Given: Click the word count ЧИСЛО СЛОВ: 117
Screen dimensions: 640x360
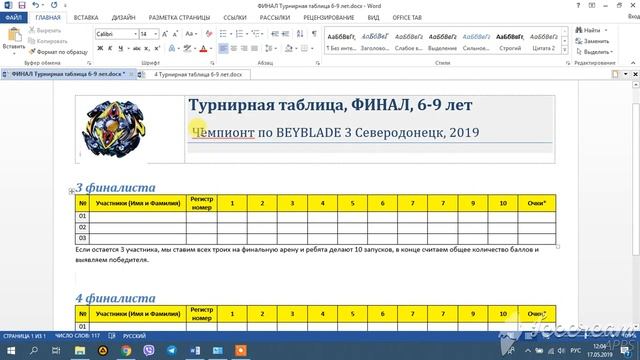Looking at the screenshot, I should [77, 336].
